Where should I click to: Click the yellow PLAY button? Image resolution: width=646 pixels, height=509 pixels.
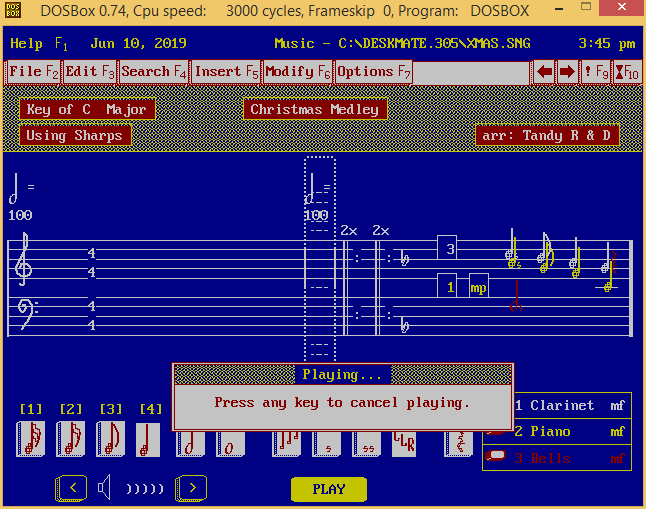pos(328,489)
